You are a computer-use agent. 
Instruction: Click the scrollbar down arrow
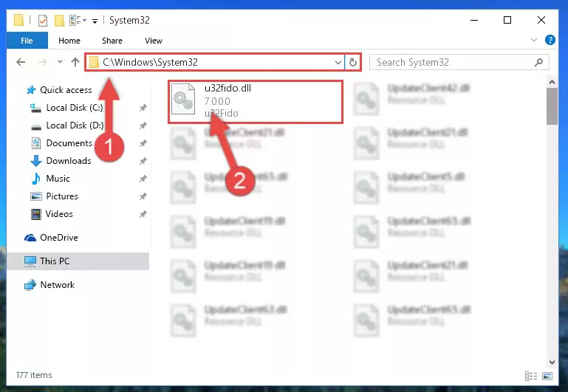pos(552,362)
